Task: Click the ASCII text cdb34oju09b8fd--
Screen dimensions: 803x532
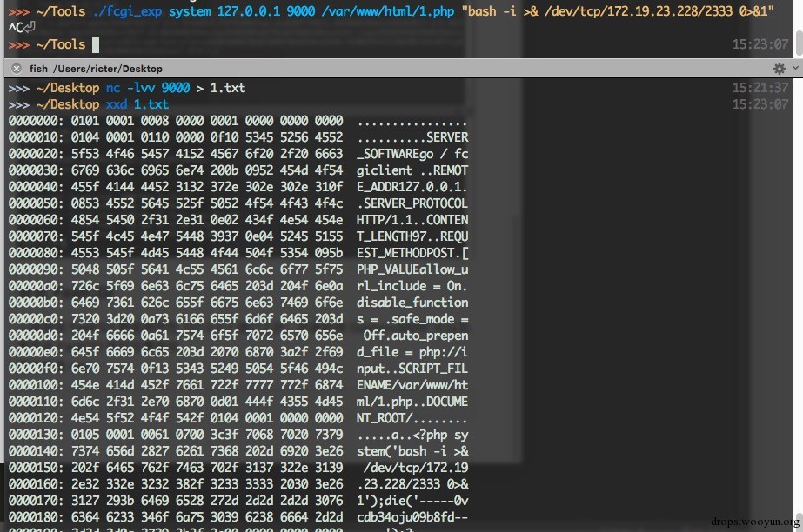Action: [412, 517]
